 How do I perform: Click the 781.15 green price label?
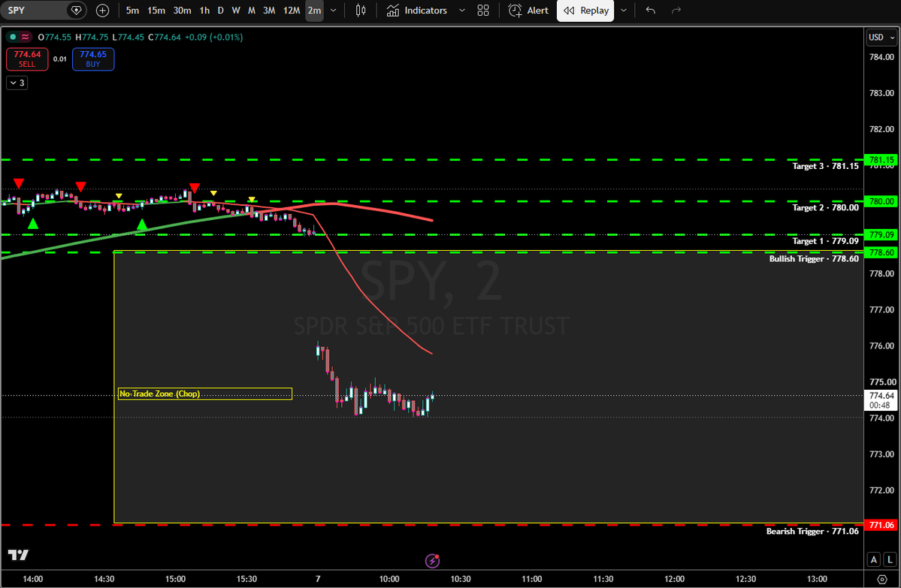tap(881, 160)
